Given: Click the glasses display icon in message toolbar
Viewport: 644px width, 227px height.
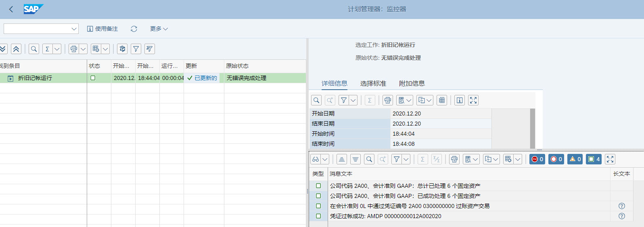Looking at the screenshot, I should (316, 159).
